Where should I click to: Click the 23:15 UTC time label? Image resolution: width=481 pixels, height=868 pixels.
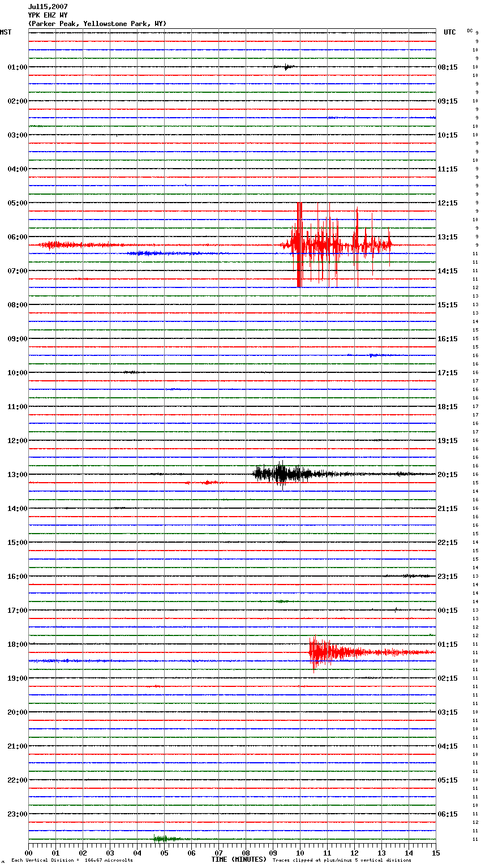point(448,577)
